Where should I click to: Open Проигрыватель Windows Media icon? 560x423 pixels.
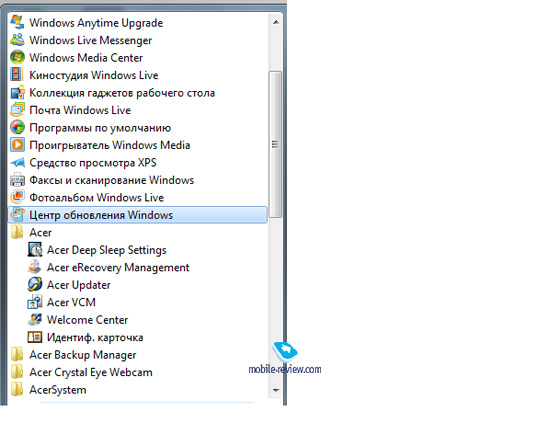17,145
